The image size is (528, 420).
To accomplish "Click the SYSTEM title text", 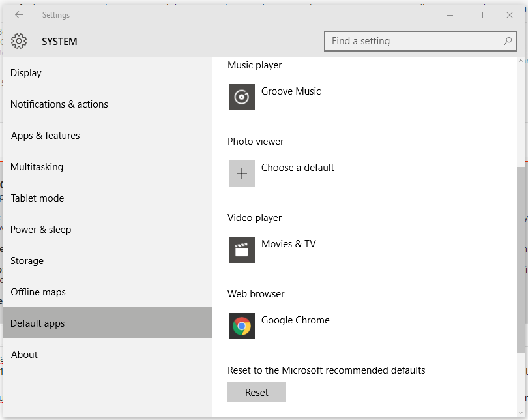I will (59, 42).
